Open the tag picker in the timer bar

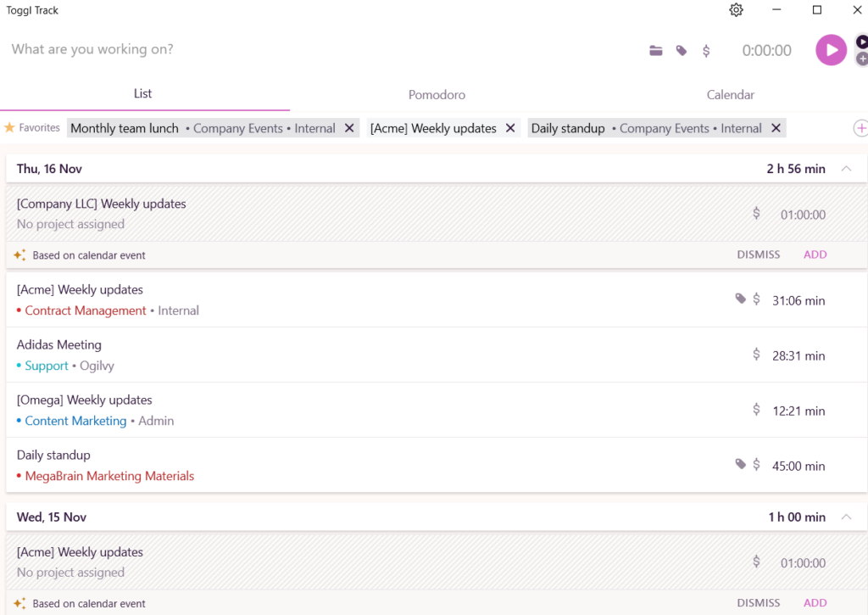(681, 50)
